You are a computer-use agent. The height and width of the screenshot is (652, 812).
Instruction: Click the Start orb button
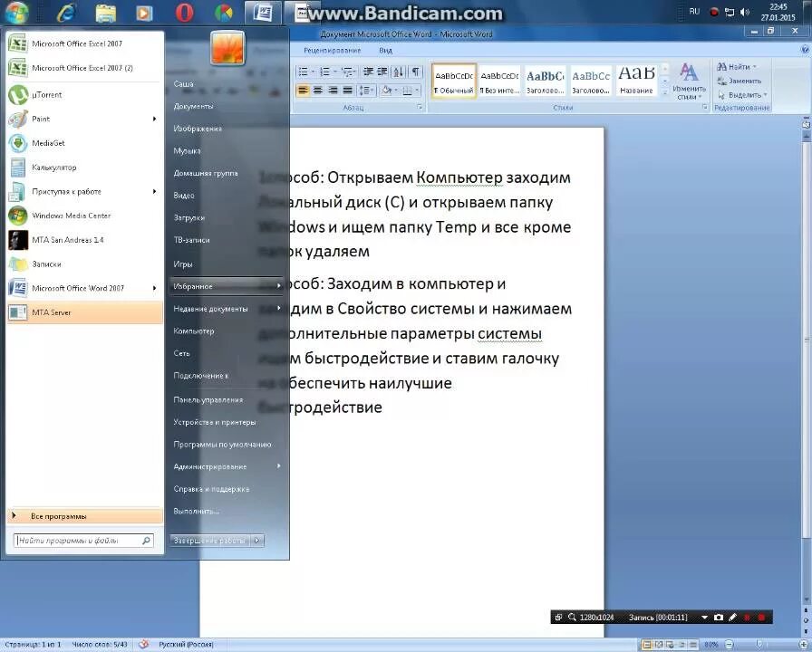coord(16,13)
